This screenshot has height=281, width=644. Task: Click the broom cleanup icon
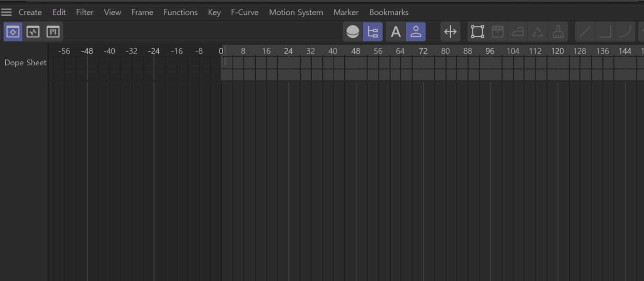click(558, 32)
